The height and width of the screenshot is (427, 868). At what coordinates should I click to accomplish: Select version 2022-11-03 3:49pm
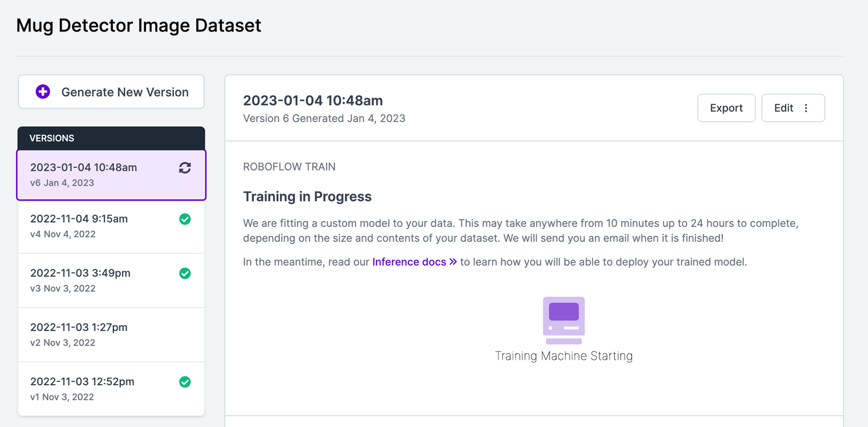click(111, 281)
